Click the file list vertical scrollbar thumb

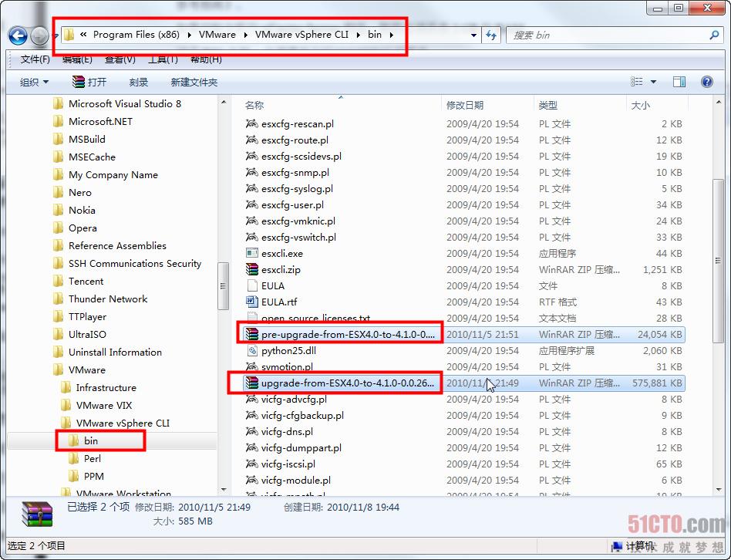coord(718,261)
